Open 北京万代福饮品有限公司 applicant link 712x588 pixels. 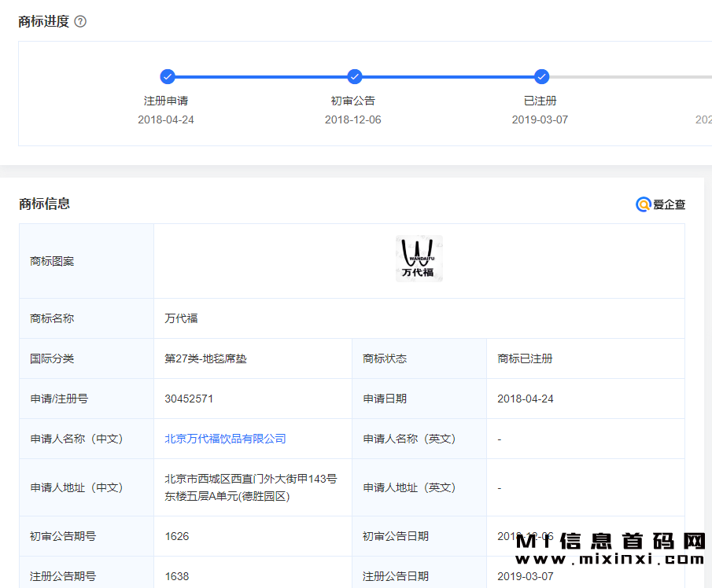point(225,439)
